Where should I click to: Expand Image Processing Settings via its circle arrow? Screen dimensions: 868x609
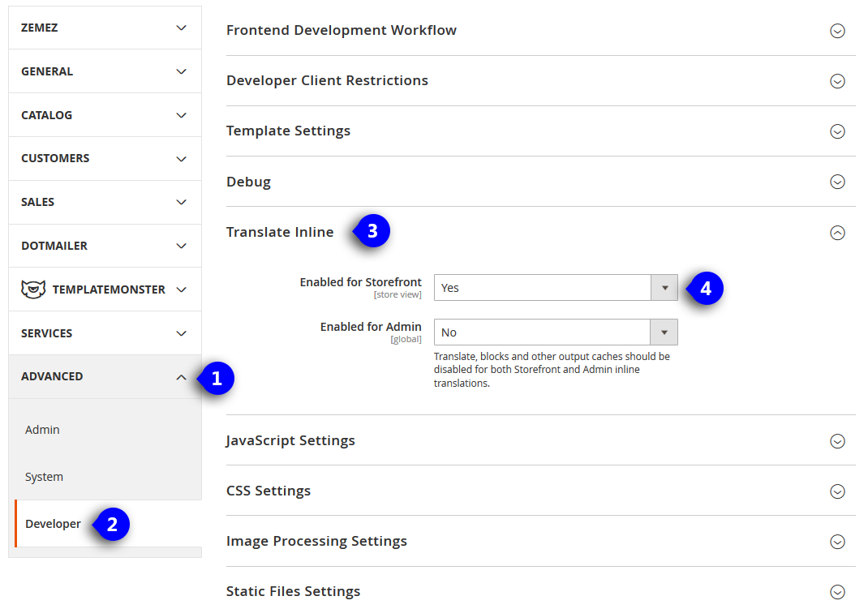[837, 542]
